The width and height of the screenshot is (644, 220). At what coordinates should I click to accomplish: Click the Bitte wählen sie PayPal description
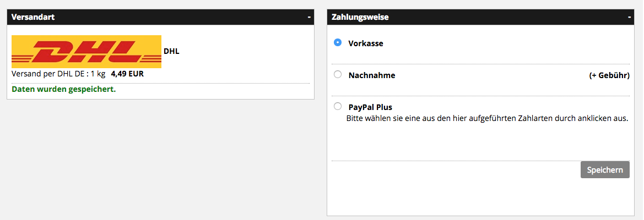487,118
